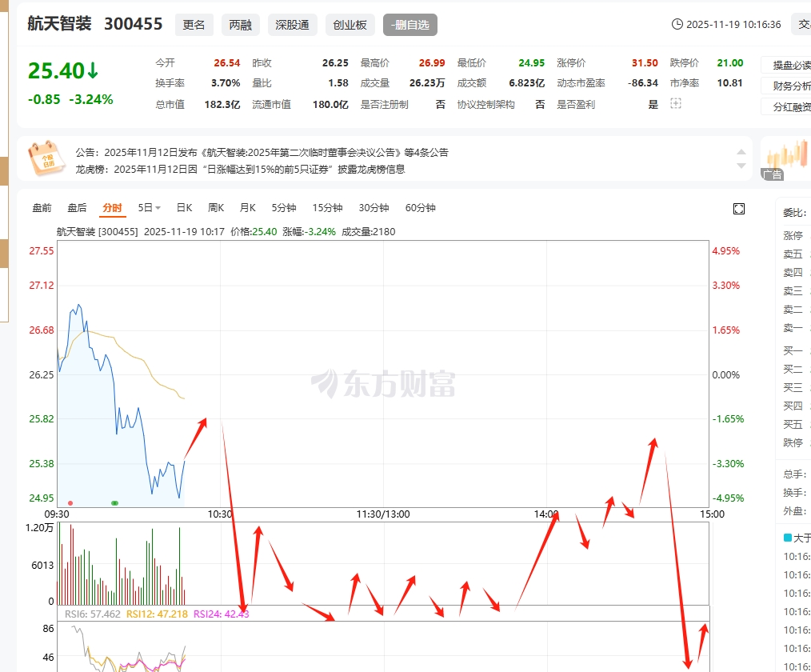
Task: Click the 流通市值 value 180.0亿
Action: coord(330,105)
